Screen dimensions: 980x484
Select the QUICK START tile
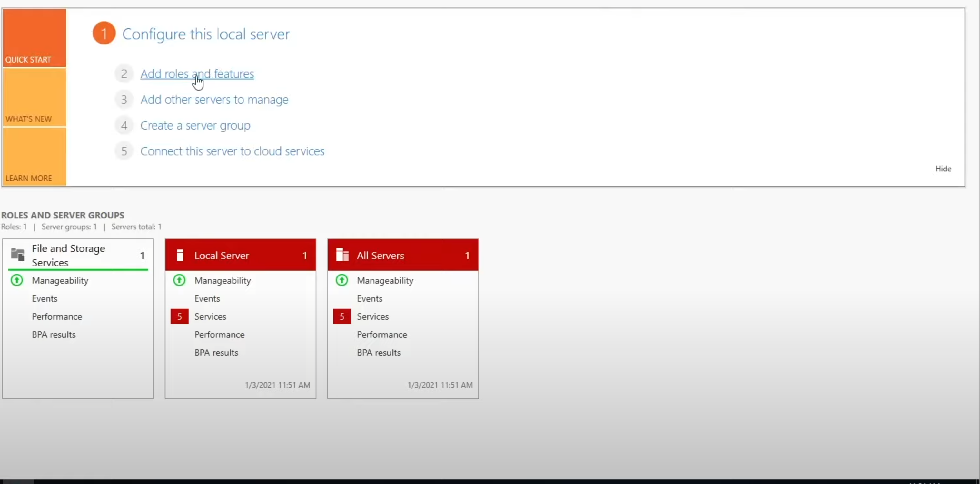coord(34,38)
